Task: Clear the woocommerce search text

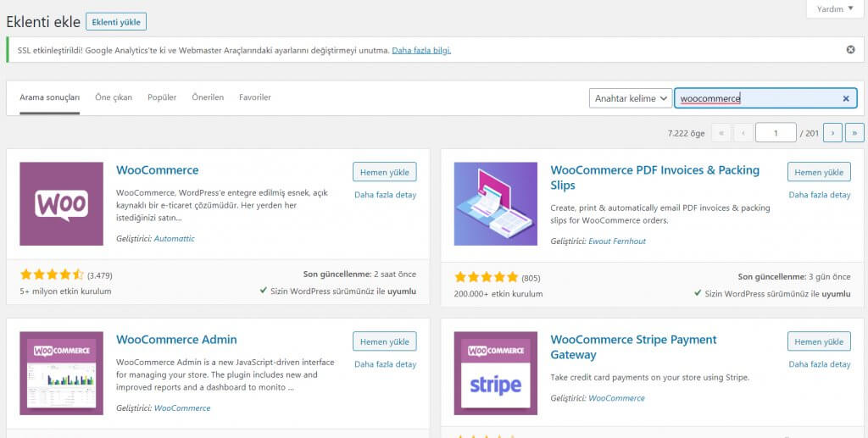Action: coord(845,99)
